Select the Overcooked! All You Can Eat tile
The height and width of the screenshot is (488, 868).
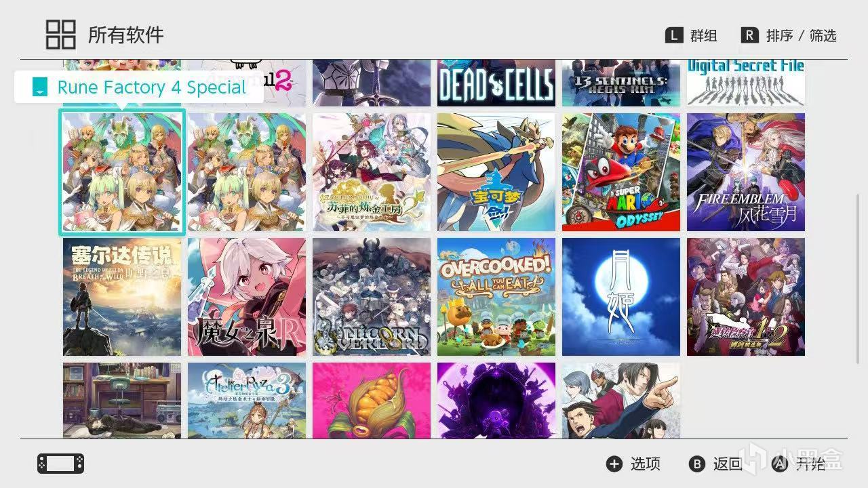click(x=496, y=297)
